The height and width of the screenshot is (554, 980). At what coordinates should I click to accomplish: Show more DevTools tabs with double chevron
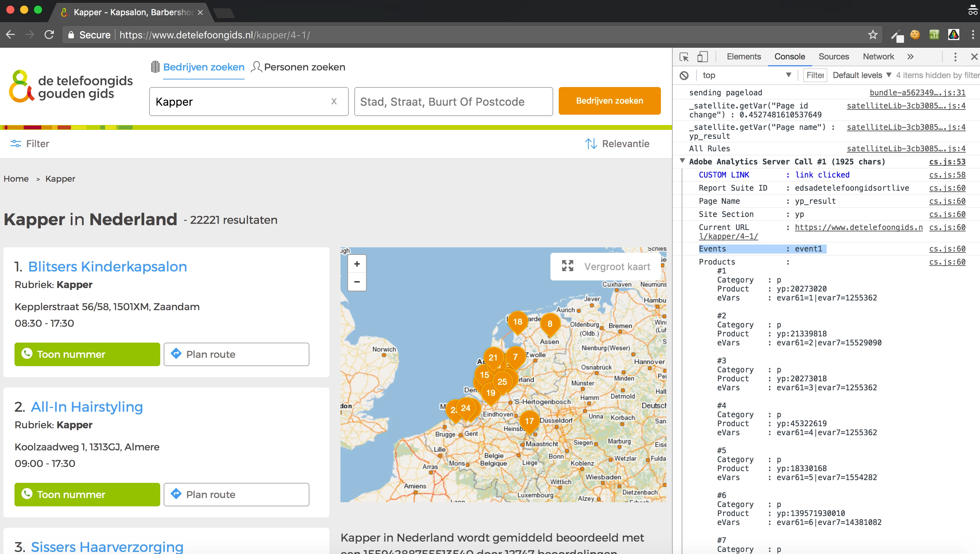click(910, 57)
